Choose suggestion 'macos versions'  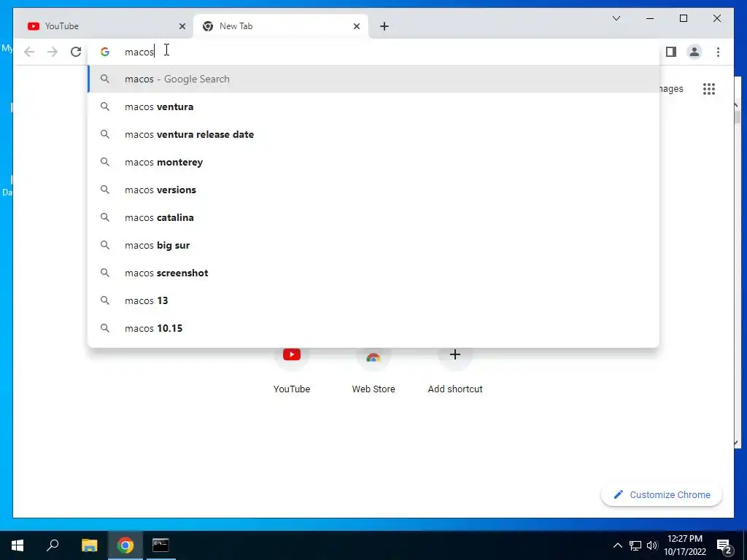373,190
